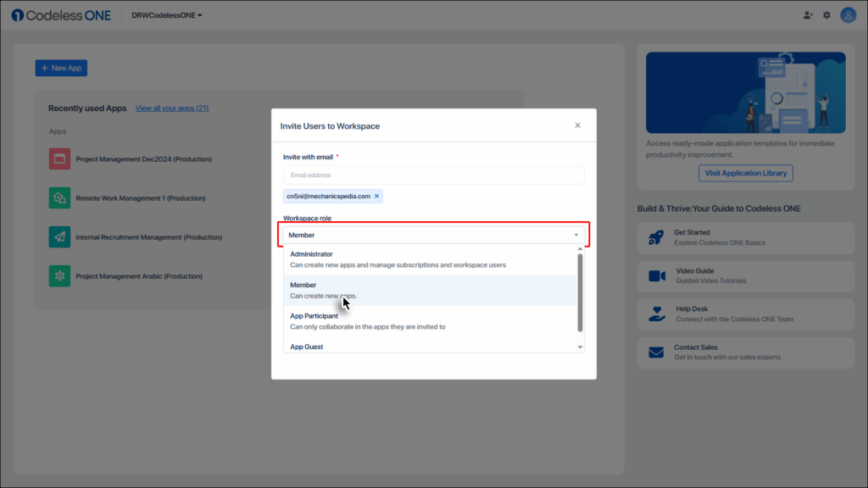This screenshot has width=868, height=488.
Task: Open the settings gear icon
Action: tap(826, 15)
